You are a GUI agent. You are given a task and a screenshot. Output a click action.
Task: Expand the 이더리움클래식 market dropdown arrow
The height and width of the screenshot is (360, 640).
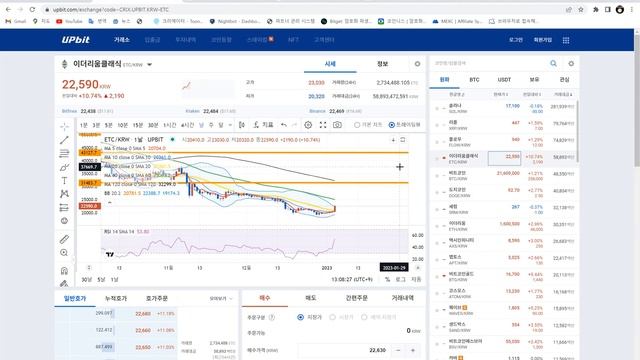[149, 64]
